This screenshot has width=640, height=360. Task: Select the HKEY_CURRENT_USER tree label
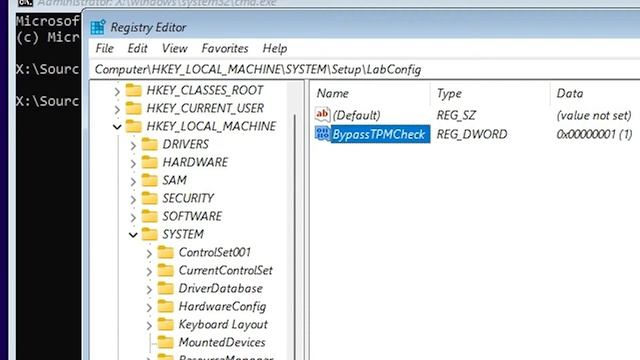205,108
